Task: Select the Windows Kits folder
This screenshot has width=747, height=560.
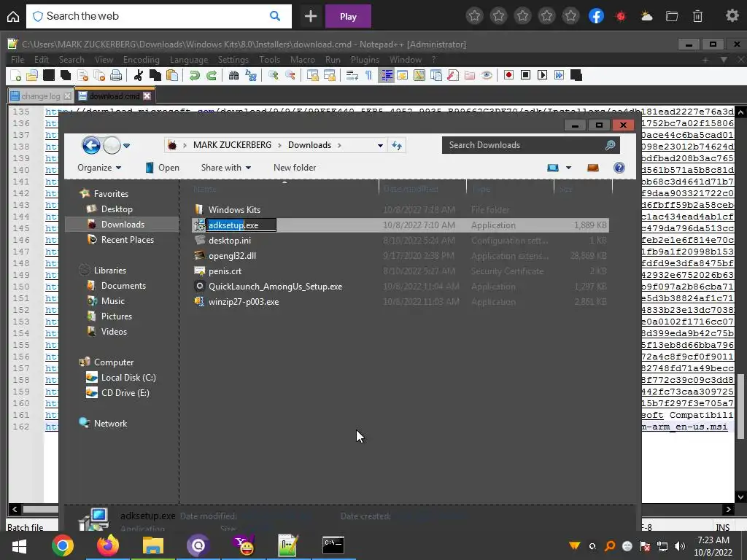Action: pos(234,209)
